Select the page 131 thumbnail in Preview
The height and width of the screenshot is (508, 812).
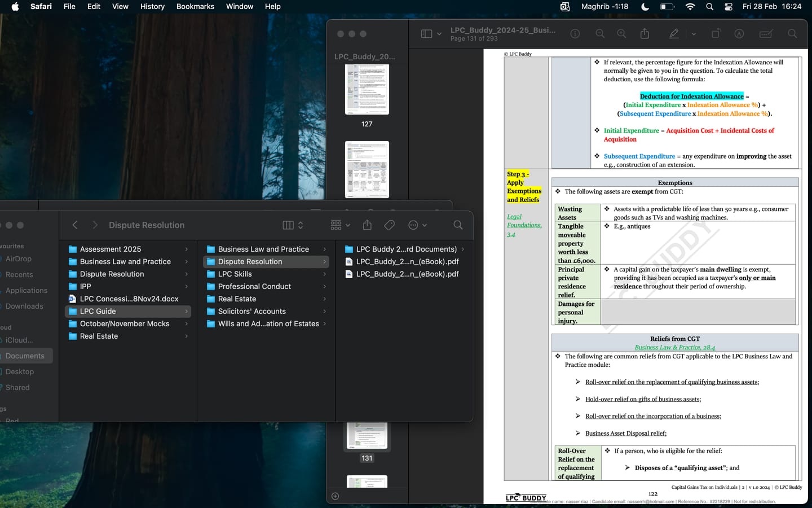pos(367,436)
